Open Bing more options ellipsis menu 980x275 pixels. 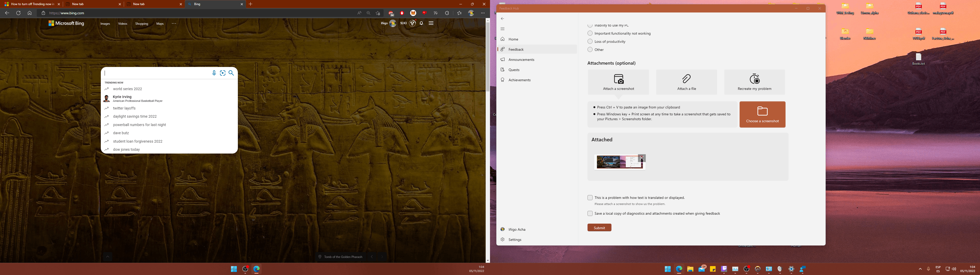[x=174, y=23]
